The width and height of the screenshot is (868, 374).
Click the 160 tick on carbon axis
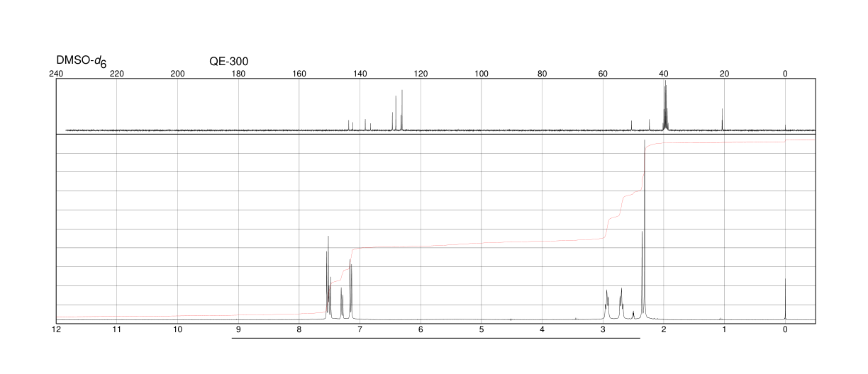tap(299, 74)
